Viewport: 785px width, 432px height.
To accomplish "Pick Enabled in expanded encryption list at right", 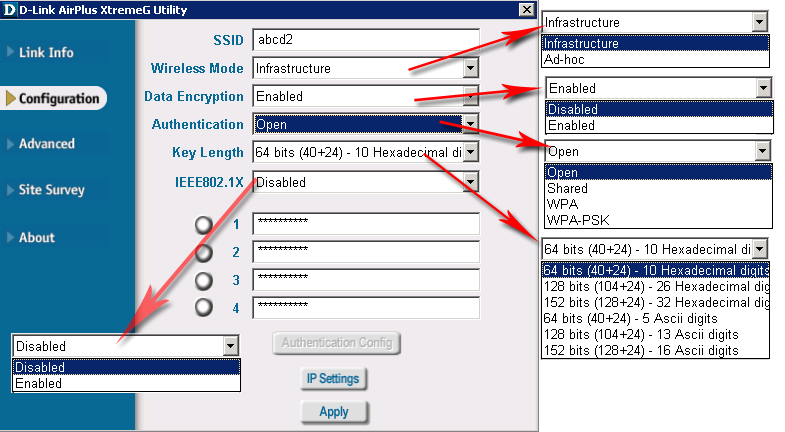I will (659, 125).
